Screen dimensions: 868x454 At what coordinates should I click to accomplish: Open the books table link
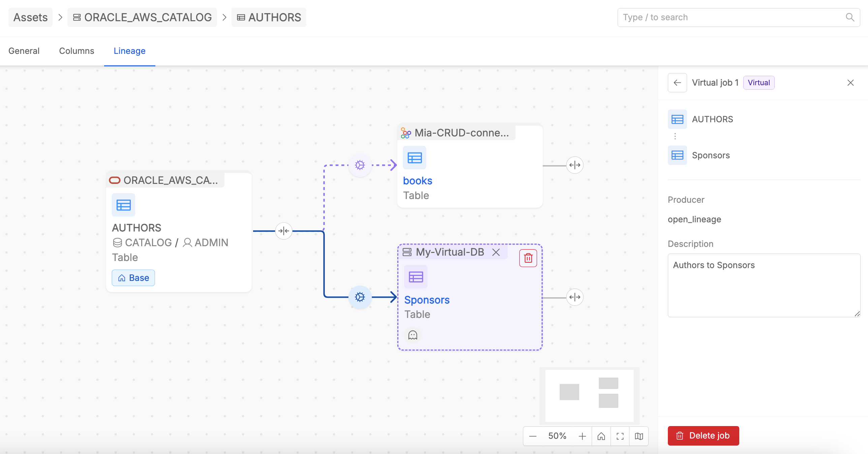[x=417, y=181]
